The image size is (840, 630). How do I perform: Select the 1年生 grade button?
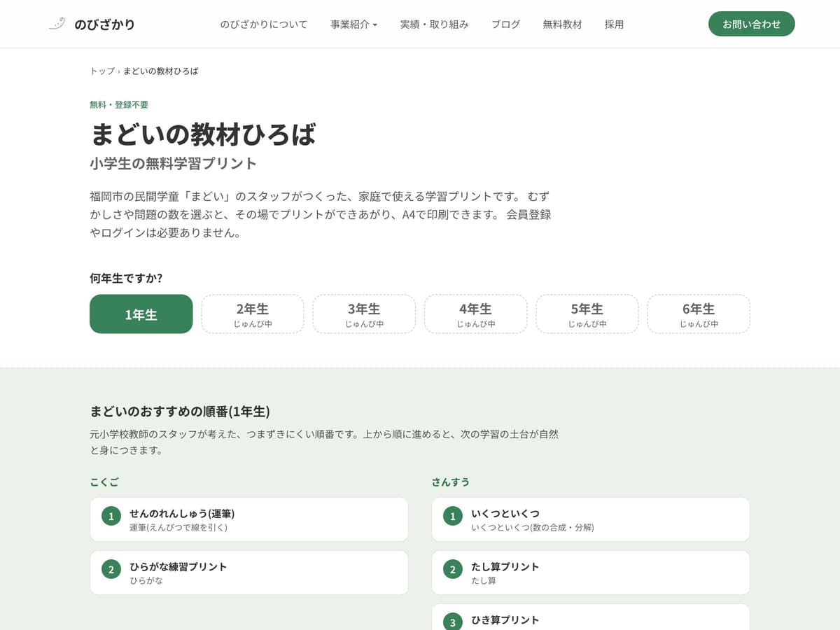141,314
